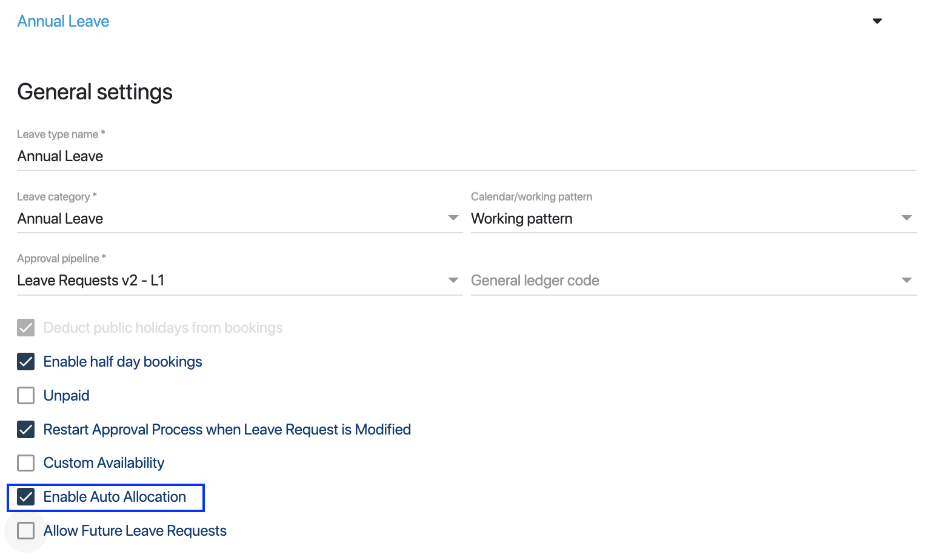Click the Allow Future Leave Requests label
Viewport: 931px width, 560px height.
click(135, 531)
